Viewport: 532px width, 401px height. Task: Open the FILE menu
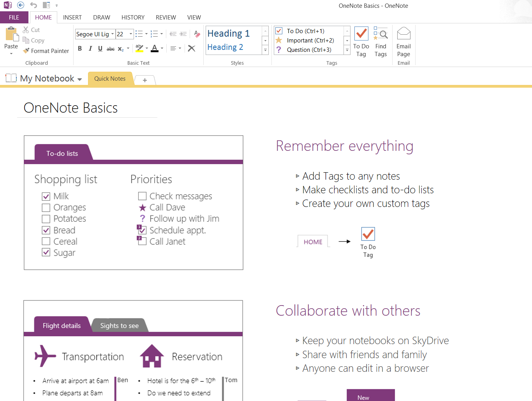[x=14, y=17]
